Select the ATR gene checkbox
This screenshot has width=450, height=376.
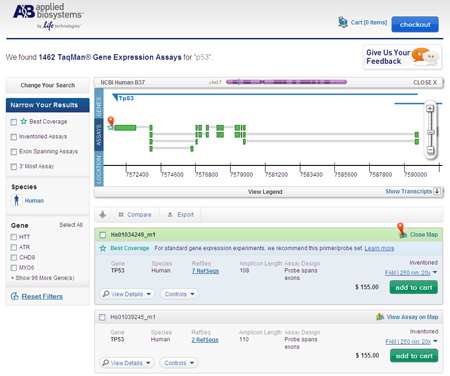pos(14,247)
